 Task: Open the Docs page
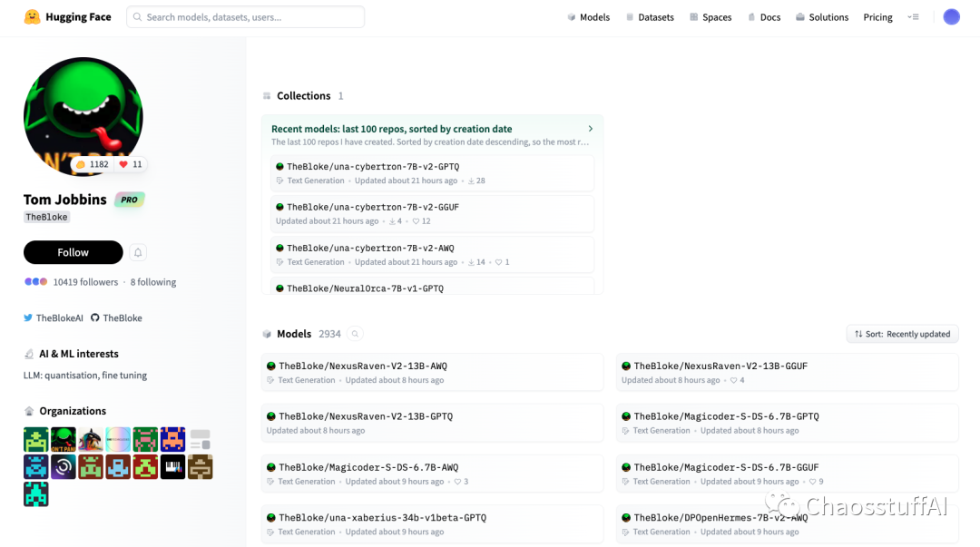[764, 17]
